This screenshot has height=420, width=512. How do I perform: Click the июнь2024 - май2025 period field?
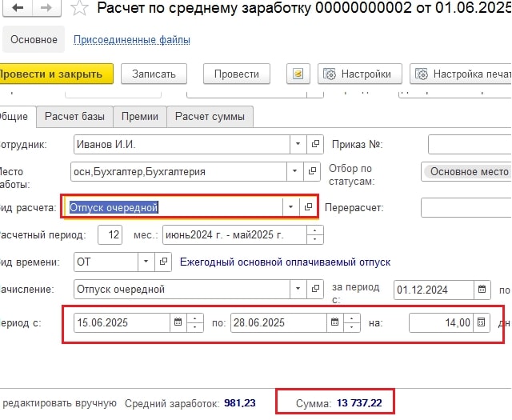234,235
